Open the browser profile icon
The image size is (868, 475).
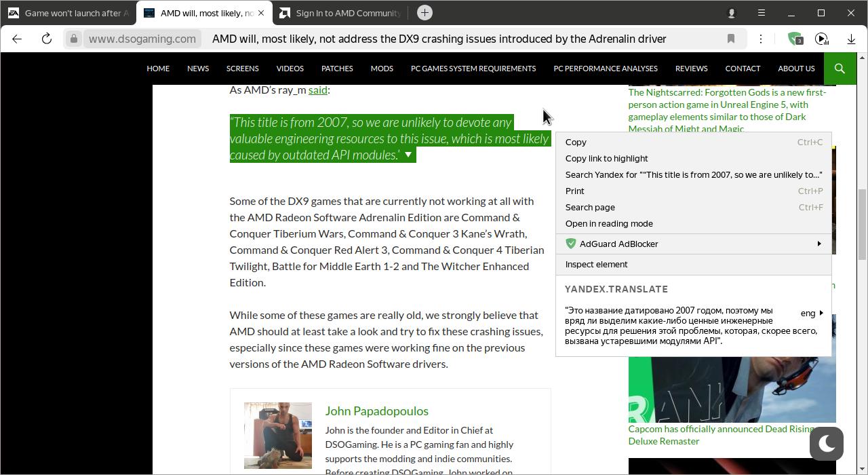tap(732, 13)
